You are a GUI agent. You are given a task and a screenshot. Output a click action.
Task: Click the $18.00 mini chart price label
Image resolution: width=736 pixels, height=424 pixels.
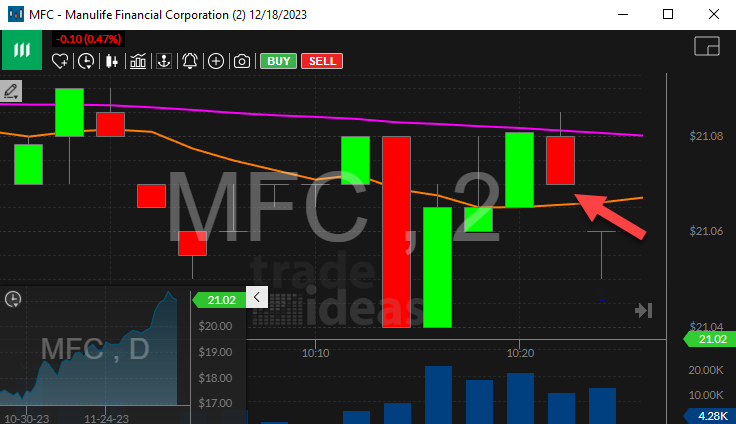[x=215, y=378]
